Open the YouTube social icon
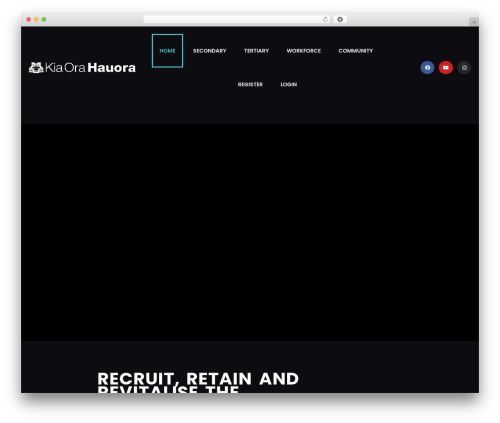This screenshot has width=500, height=423. (445, 68)
